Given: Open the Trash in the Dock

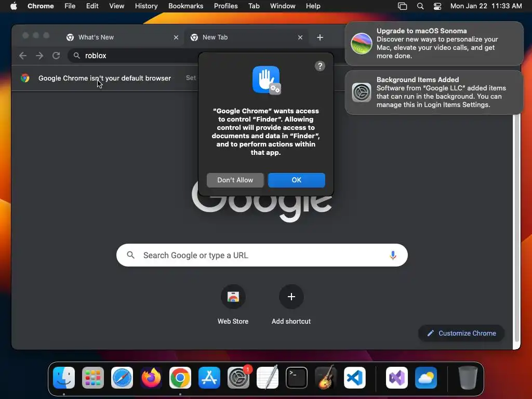Looking at the screenshot, I should (x=468, y=378).
